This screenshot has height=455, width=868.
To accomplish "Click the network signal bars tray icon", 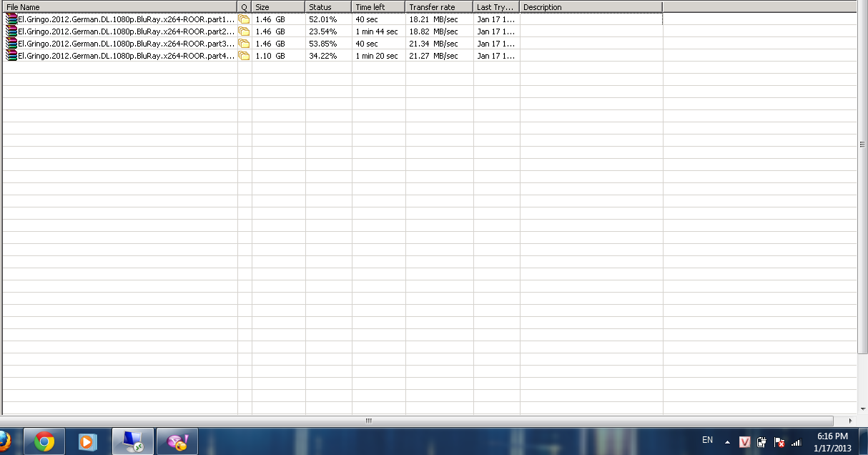I will 797,442.
